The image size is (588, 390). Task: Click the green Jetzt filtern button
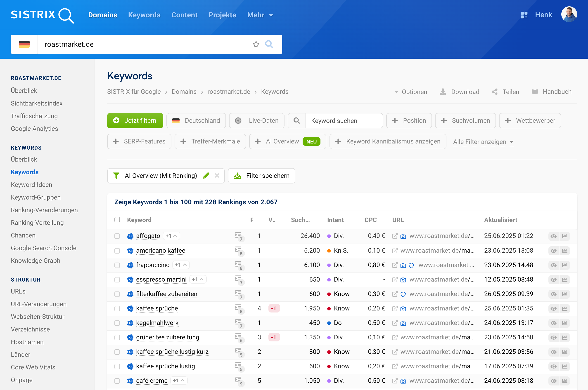(135, 121)
